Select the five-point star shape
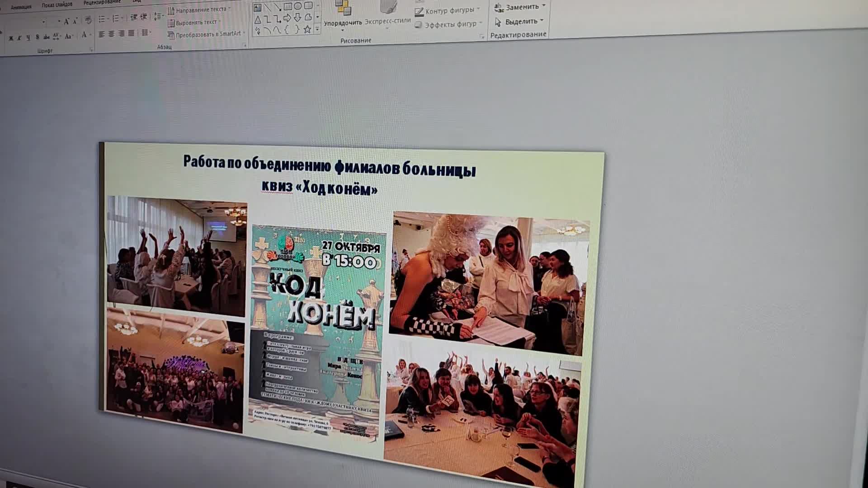This screenshot has width=868, height=488. (307, 29)
